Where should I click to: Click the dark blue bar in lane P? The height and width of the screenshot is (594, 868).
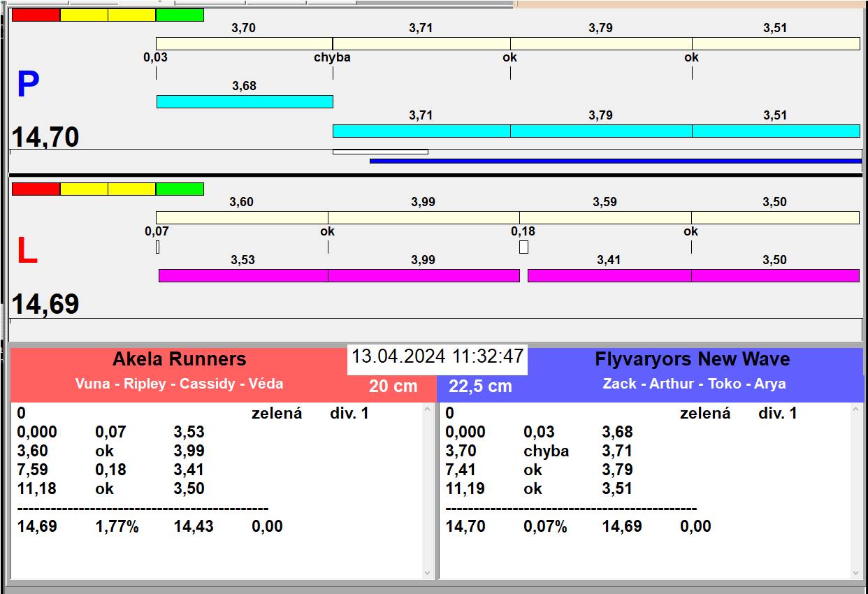tap(615, 161)
